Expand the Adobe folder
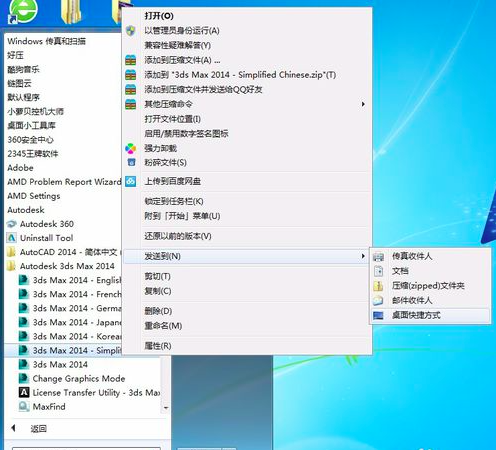 (20, 168)
